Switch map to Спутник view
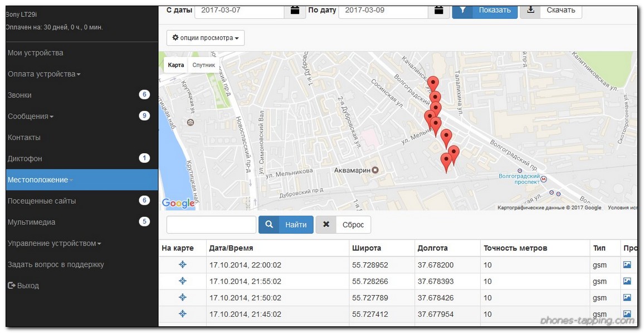The image size is (644, 333). tap(204, 65)
